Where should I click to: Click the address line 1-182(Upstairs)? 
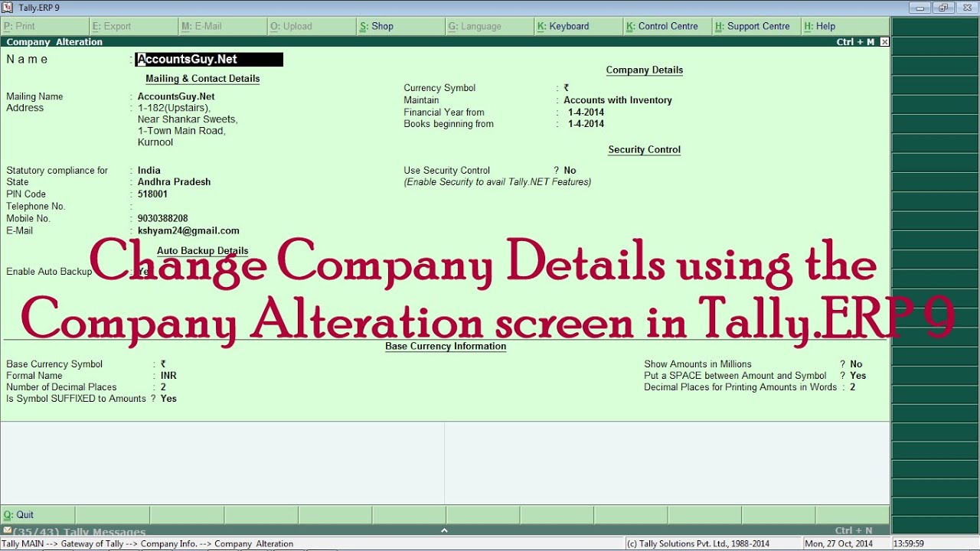click(174, 108)
